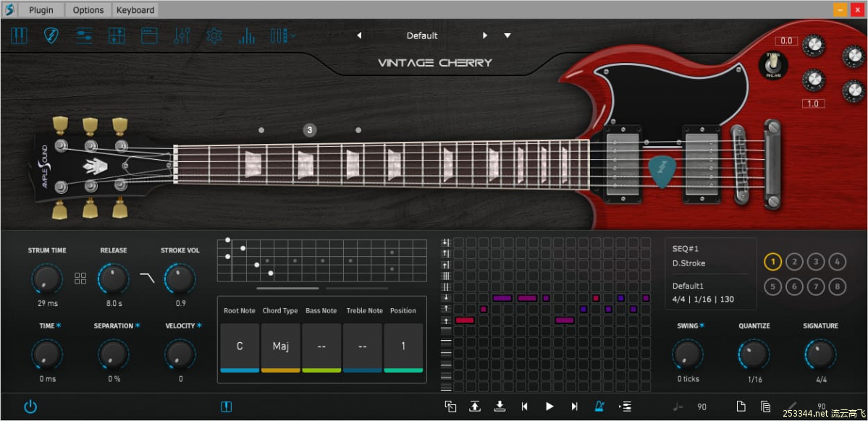Select sequence slot 4
Viewport: 868px width, 421px height.
(x=838, y=262)
